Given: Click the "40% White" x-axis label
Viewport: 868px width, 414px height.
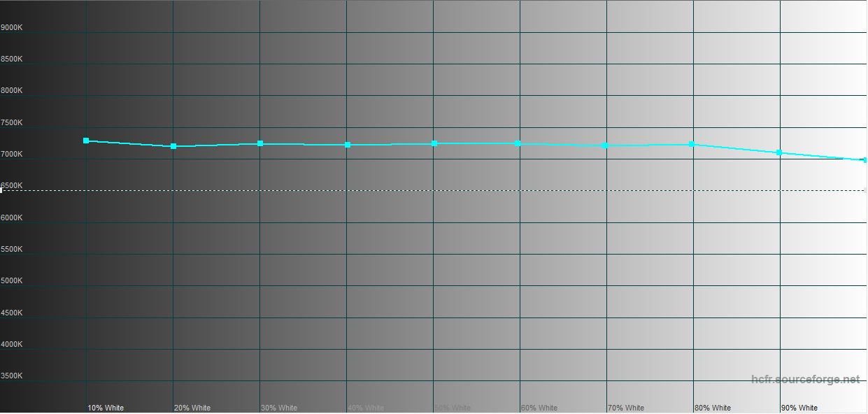Looking at the screenshot, I should [x=366, y=408].
